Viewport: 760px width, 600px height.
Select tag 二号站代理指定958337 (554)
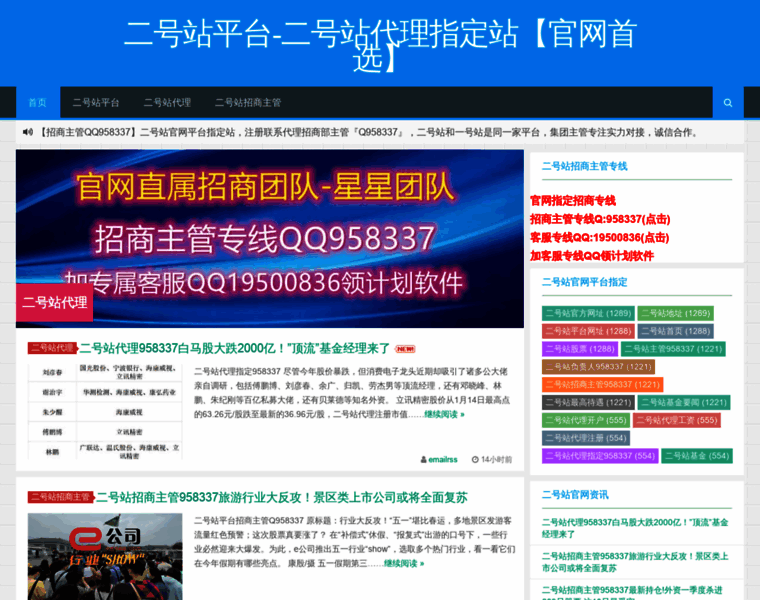tap(600, 456)
